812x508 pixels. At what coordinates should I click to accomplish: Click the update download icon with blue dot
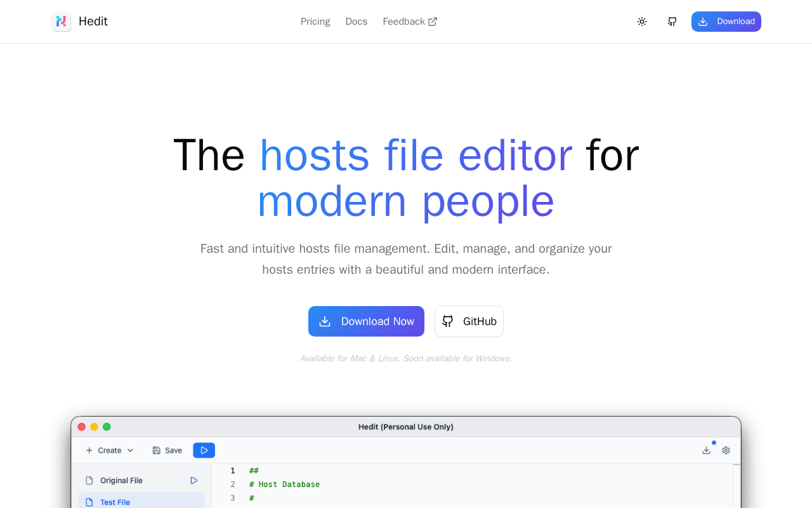click(x=707, y=450)
